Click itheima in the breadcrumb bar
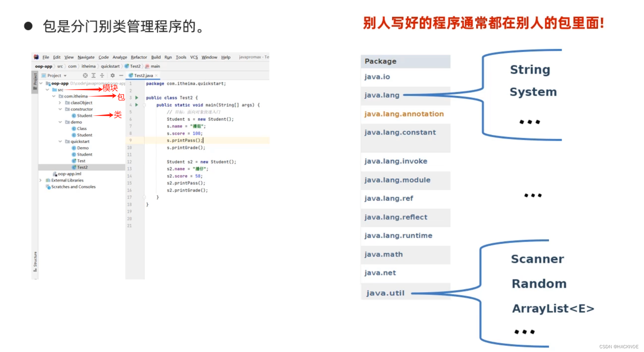 (x=88, y=66)
